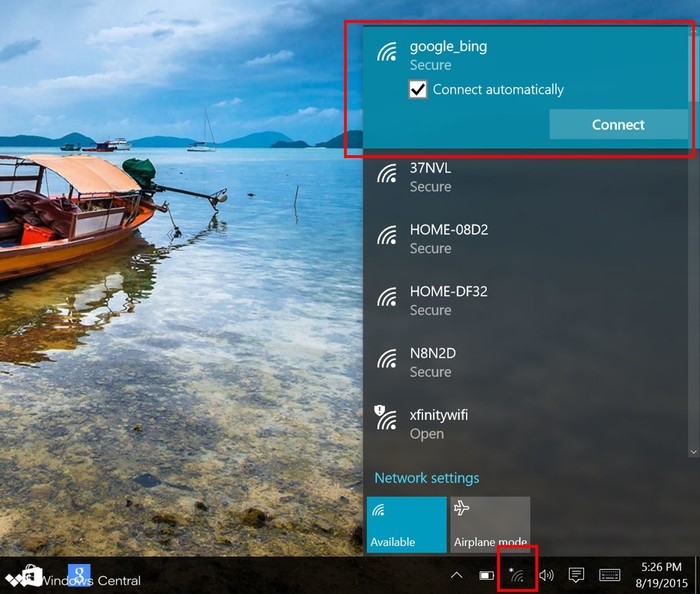Image resolution: width=700 pixels, height=594 pixels.
Task: Open the Action Center notifications icon
Action: [576, 575]
